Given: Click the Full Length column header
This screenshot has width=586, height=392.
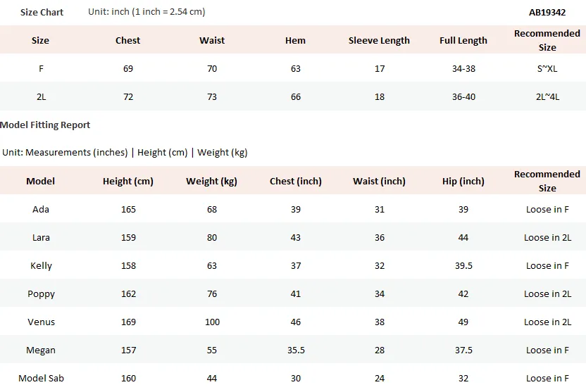Looking at the screenshot, I should [463, 41].
